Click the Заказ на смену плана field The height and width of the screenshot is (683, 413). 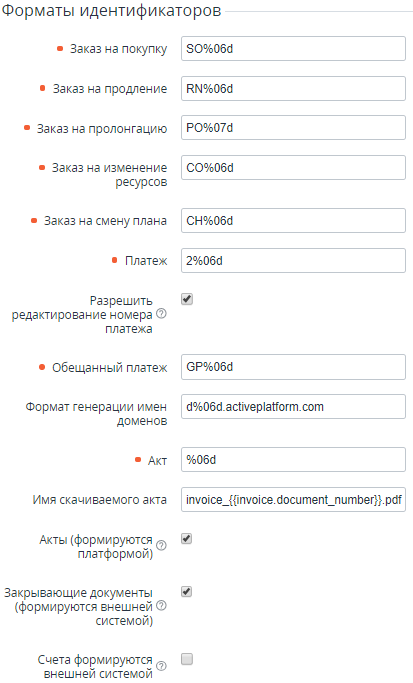[293, 221]
